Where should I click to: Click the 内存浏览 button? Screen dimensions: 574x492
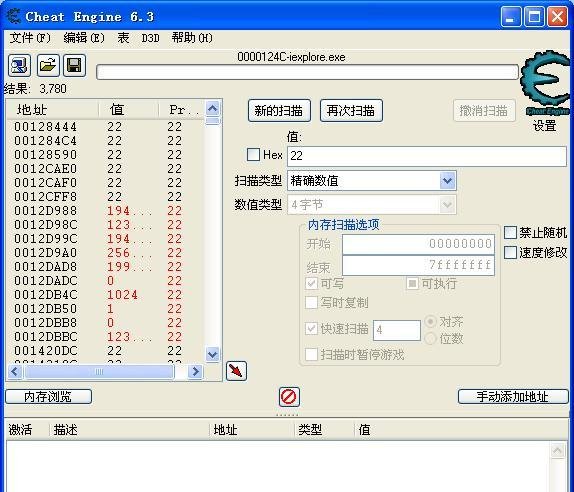(48, 396)
